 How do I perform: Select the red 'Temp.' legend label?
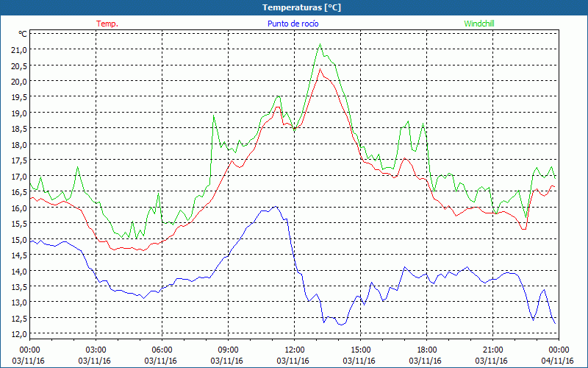(x=107, y=24)
